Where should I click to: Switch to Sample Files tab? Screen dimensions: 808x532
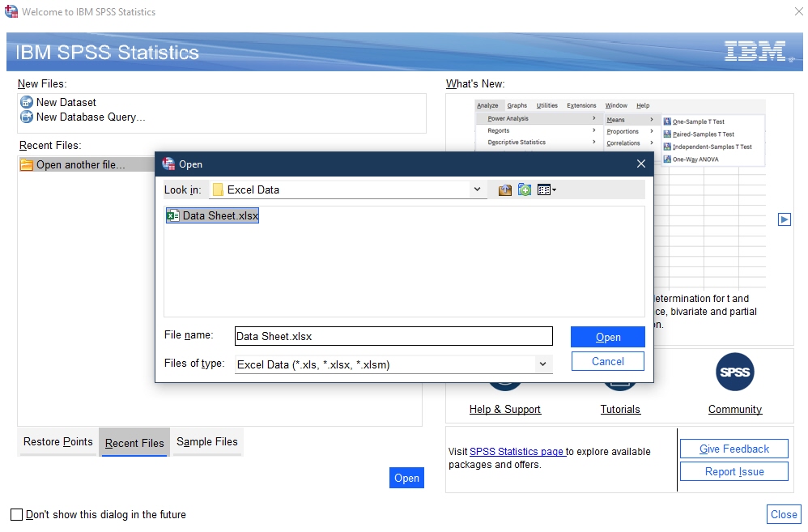coord(207,442)
